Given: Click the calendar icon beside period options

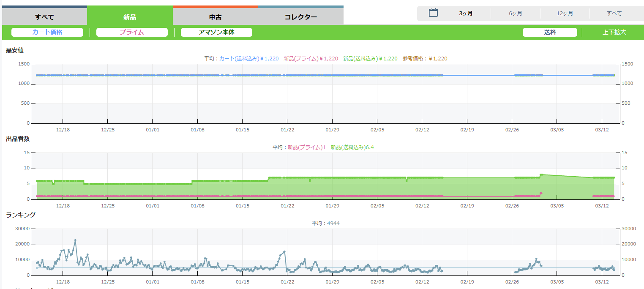Looking at the screenshot, I should [433, 13].
